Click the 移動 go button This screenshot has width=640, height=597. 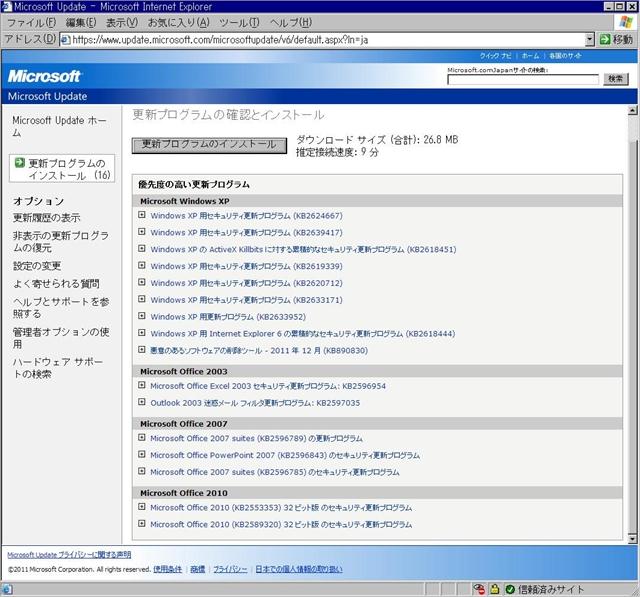[616, 40]
